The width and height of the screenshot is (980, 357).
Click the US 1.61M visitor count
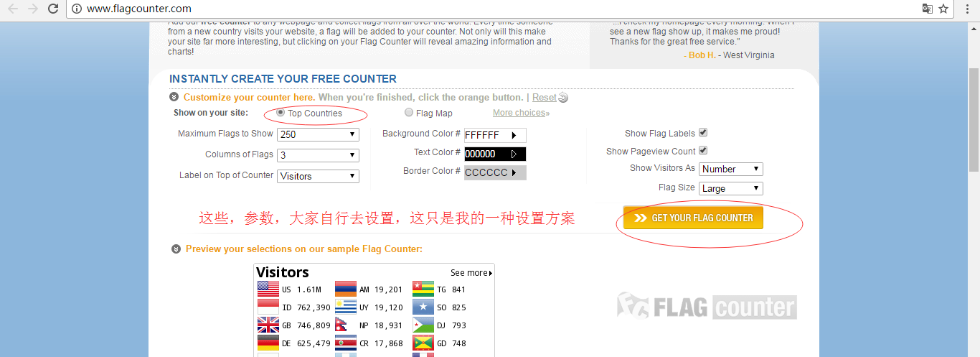[301, 289]
